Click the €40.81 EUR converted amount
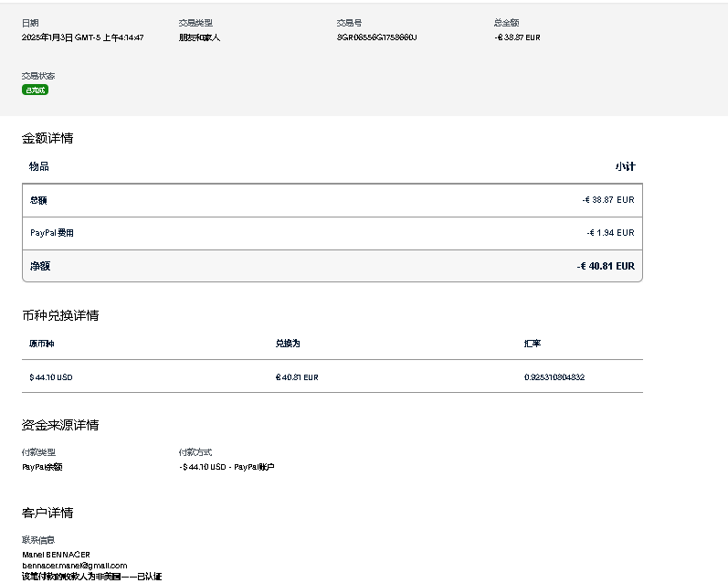The image size is (728, 583). pyautogui.click(x=297, y=377)
